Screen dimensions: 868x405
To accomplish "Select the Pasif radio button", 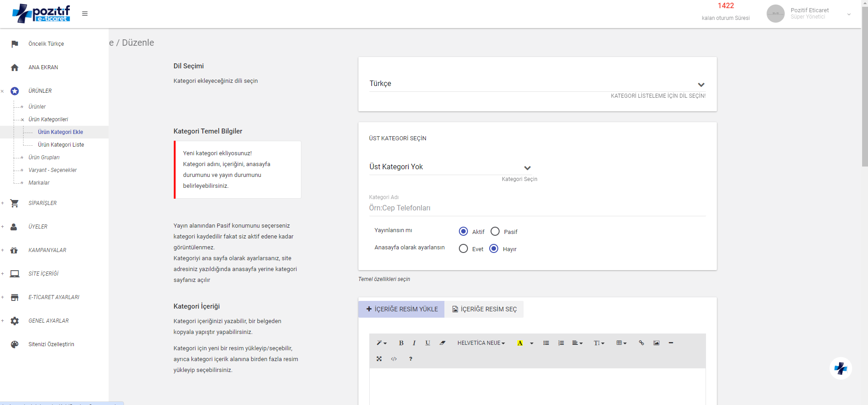I will click(x=495, y=232).
